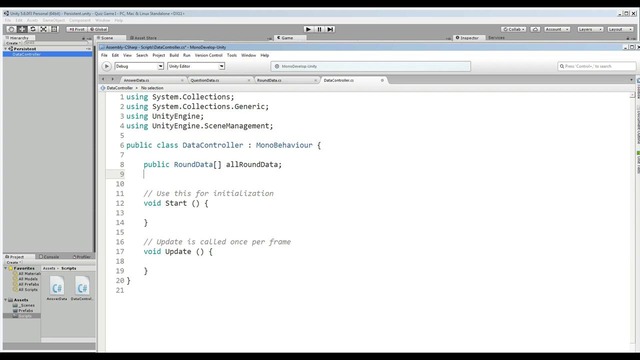Click the cloud services icon
Screen dimensions: 640x360
[535, 29]
